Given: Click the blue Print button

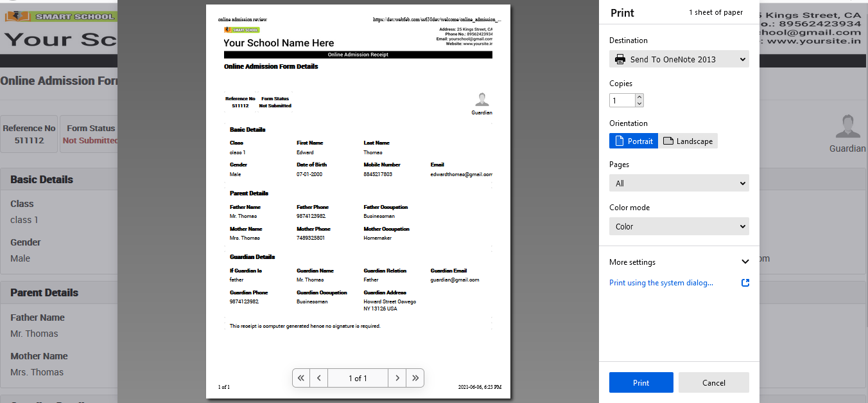Looking at the screenshot, I should 641,382.
